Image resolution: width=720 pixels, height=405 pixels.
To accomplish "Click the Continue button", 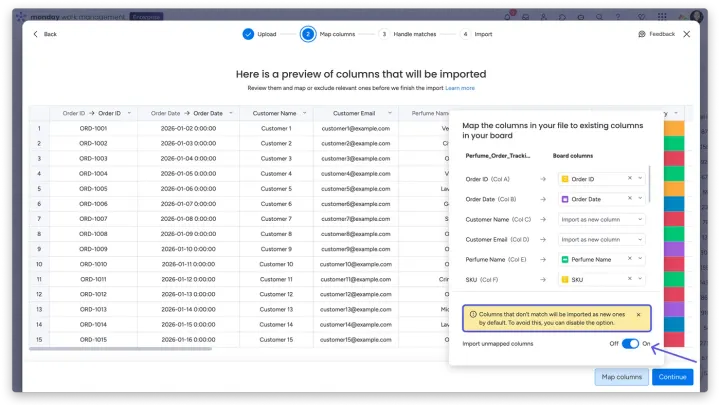I will click(x=672, y=377).
